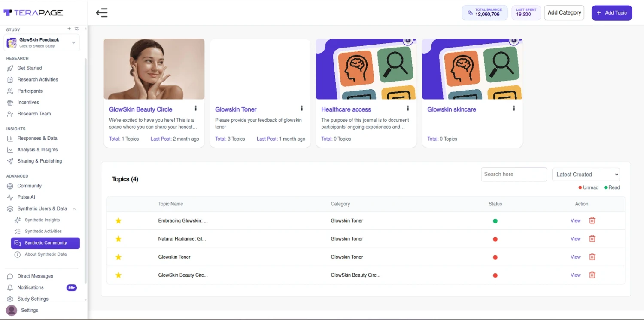Click trash icon in the Glowskin Toner topic row
644x320 pixels.
point(592,257)
